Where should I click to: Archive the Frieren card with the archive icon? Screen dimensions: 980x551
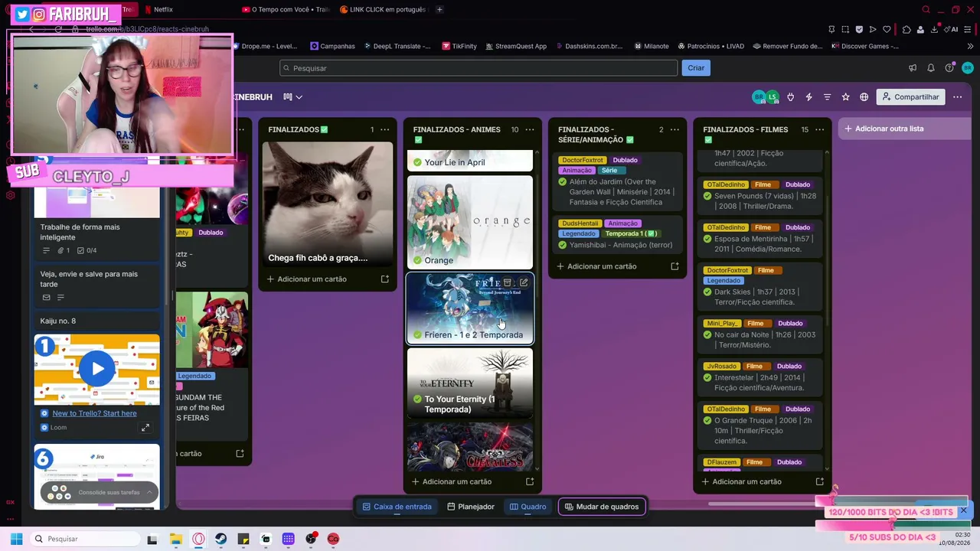(507, 282)
